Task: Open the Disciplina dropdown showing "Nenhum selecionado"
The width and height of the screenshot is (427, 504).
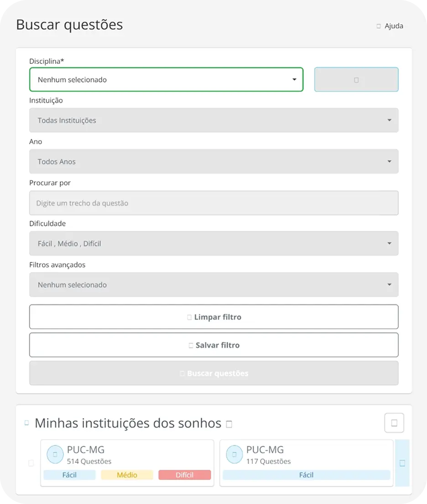Action: [166, 79]
